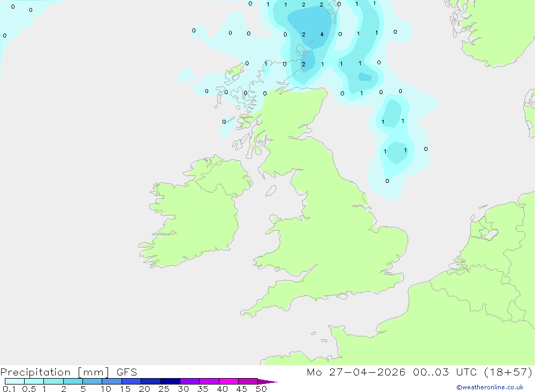Click the '45' legend scale label
The width and height of the screenshot is (535, 392).
(242, 389)
